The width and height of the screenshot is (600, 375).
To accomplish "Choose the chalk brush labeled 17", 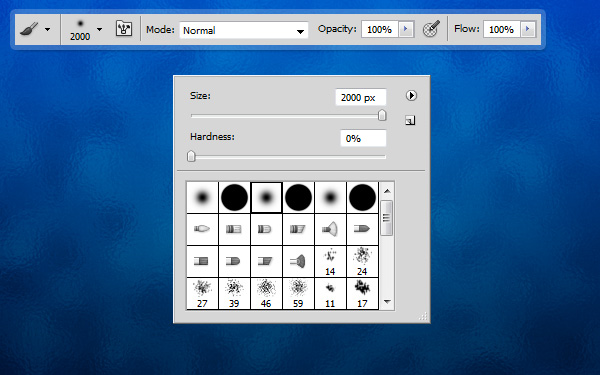I will (x=362, y=293).
